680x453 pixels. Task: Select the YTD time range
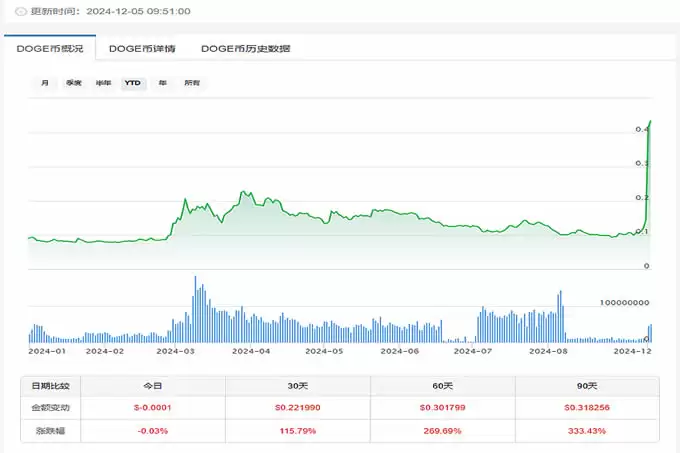point(132,83)
